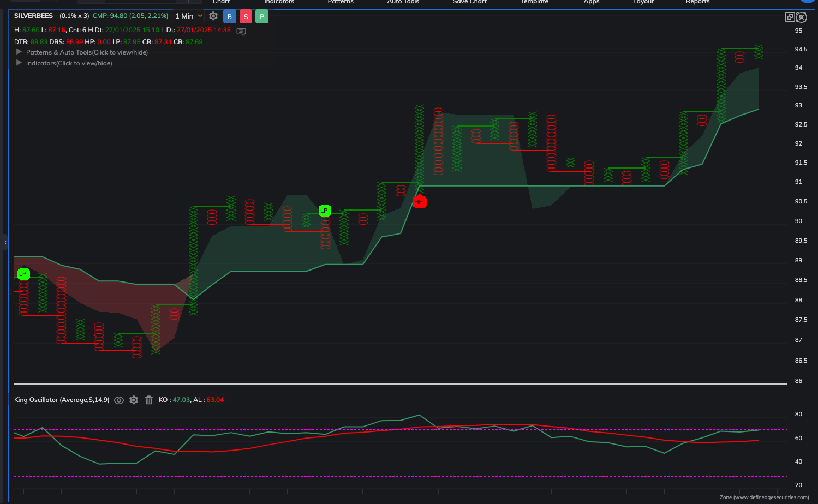Open King Oscillator settings gear
This screenshot has height=504, width=818.
click(x=134, y=400)
